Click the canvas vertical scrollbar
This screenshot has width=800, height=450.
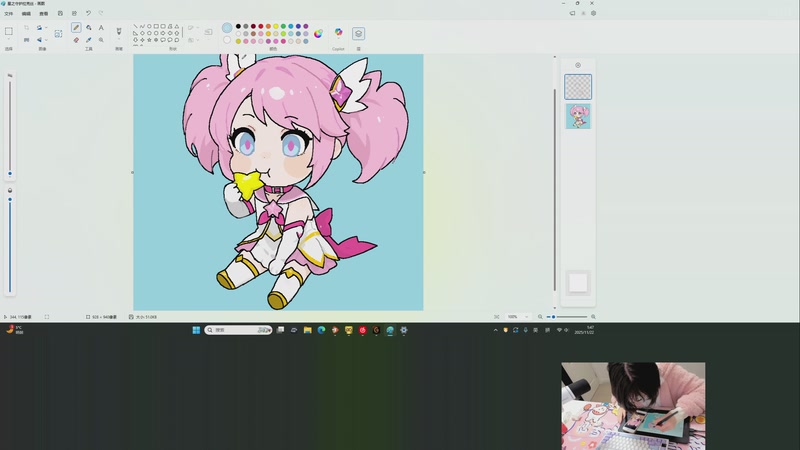click(x=555, y=189)
